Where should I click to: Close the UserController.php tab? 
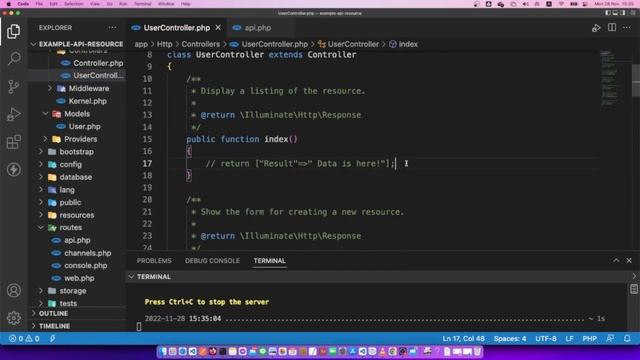click(218, 28)
